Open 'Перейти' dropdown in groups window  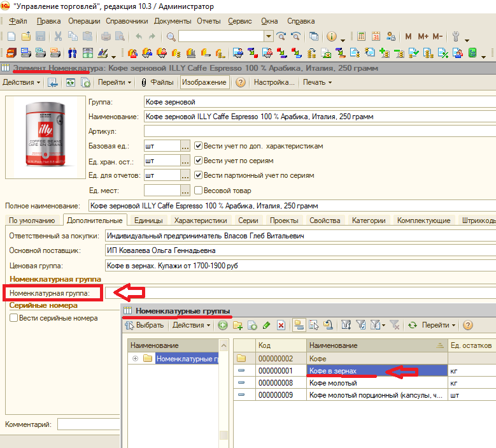click(439, 325)
